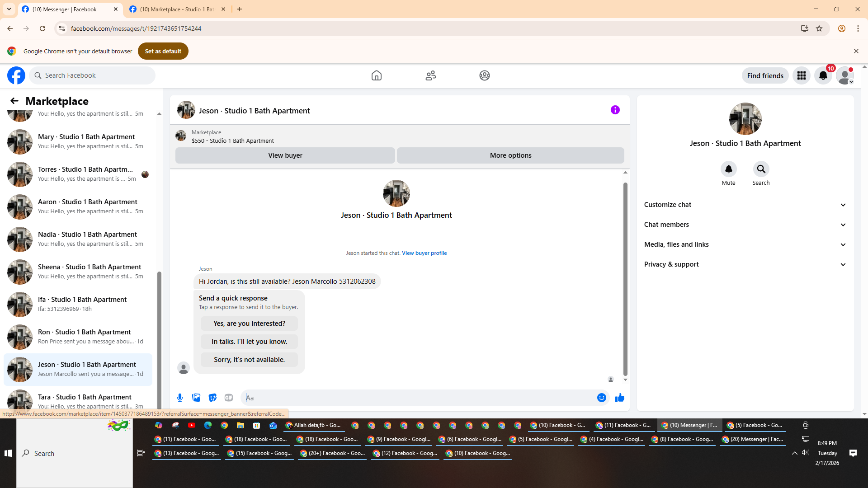Open the sticker picker icon
The width and height of the screenshot is (868, 488).
tap(212, 398)
